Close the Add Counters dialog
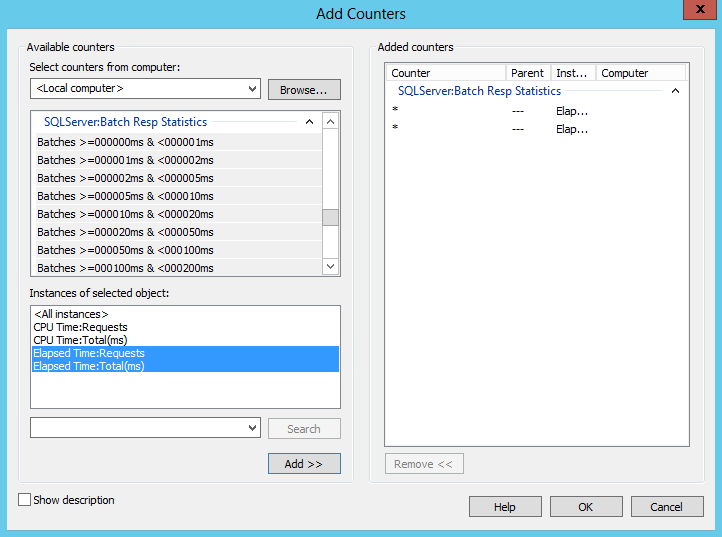 click(x=699, y=9)
